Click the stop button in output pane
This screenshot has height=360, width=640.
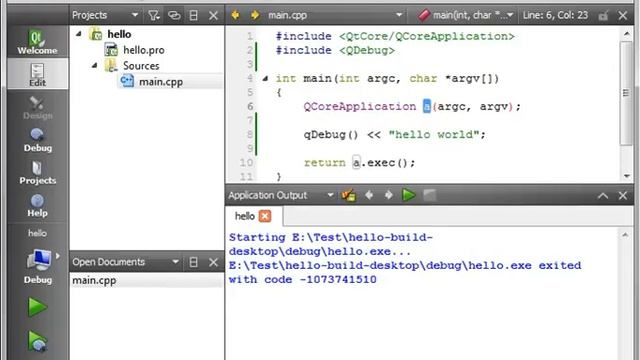(x=429, y=195)
